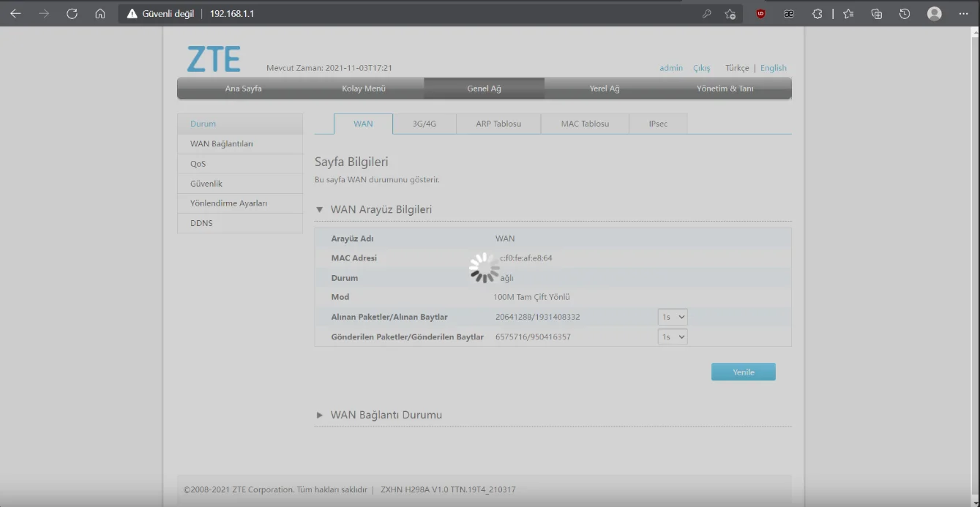Click the admin link
The height and width of the screenshot is (507, 980).
(x=671, y=68)
